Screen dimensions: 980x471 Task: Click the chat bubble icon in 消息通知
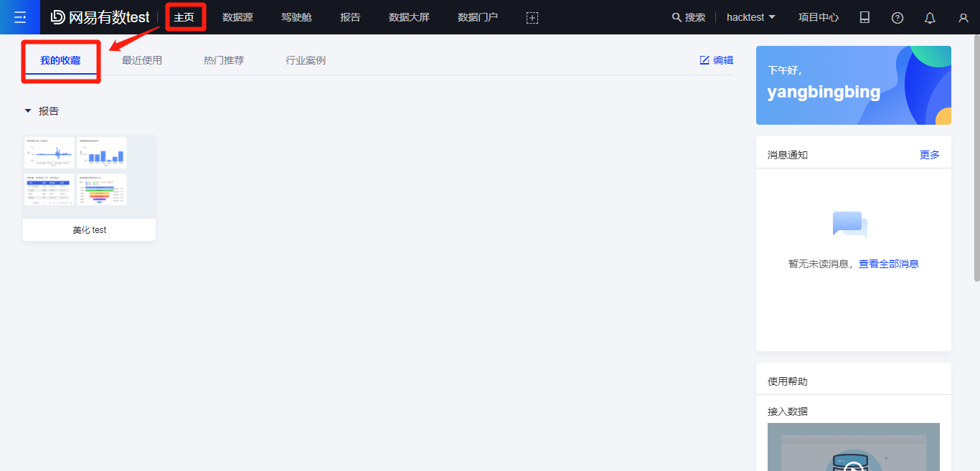[850, 224]
